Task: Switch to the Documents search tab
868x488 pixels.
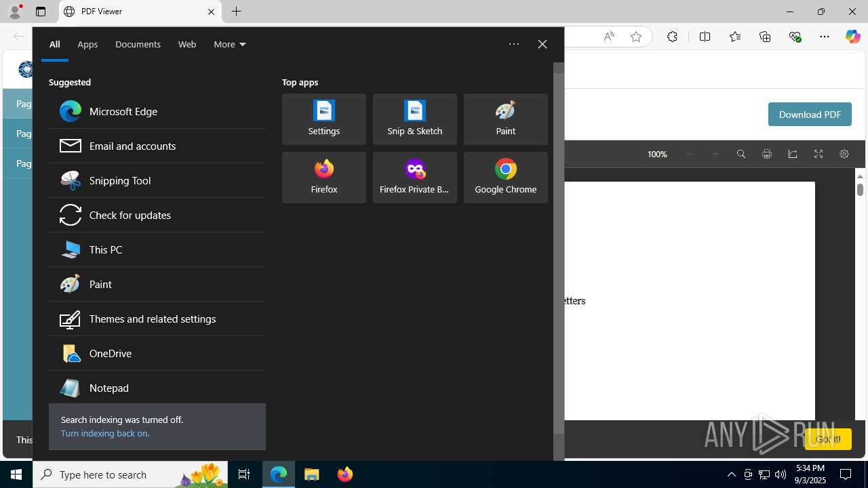Action: click(x=138, y=44)
